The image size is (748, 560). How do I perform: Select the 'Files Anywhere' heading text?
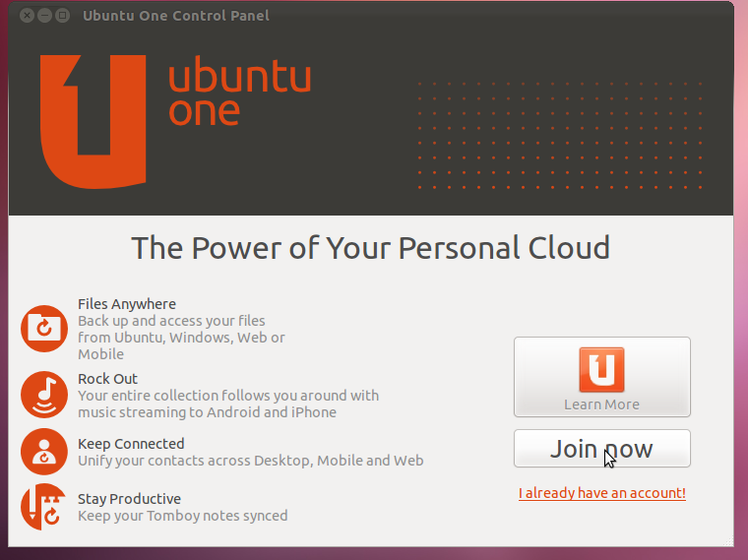click(x=127, y=304)
